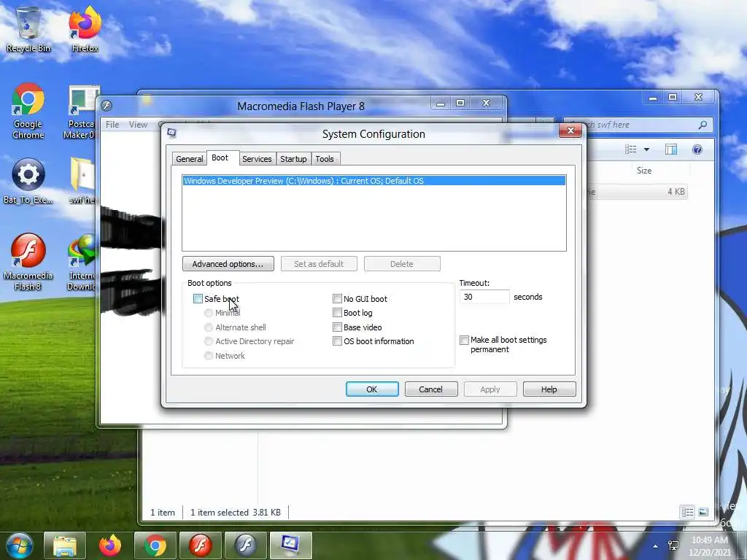Open swf here folder on desktop

click(x=82, y=181)
